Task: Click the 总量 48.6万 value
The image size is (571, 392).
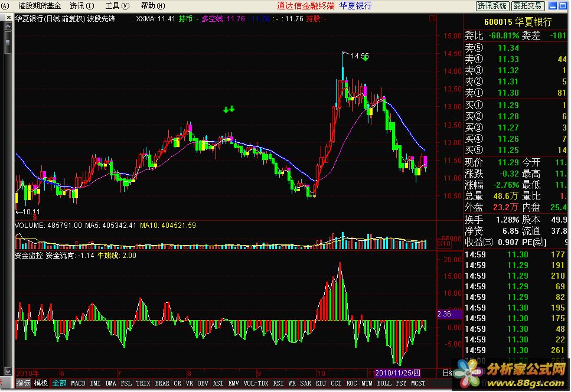Action: 505,196
